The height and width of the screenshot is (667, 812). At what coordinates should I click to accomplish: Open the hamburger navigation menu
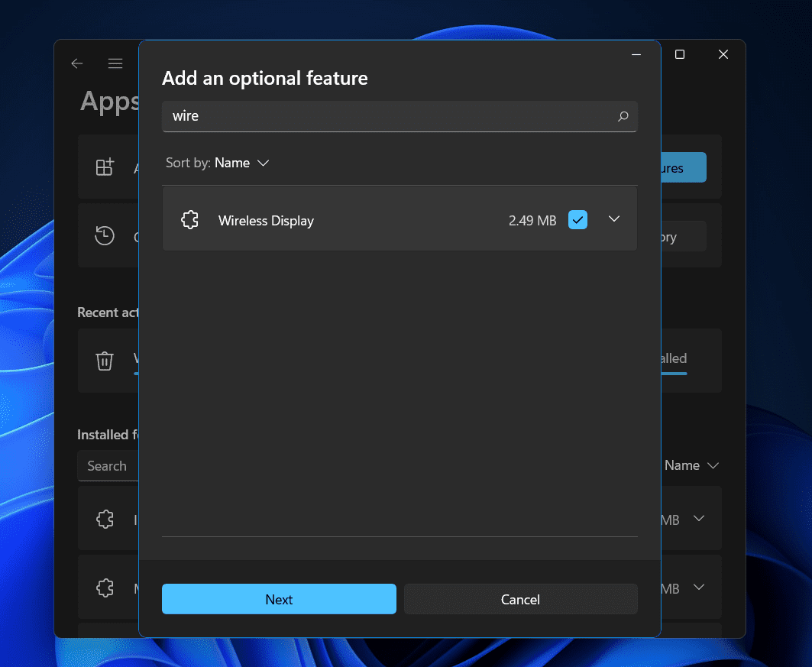(115, 63)
